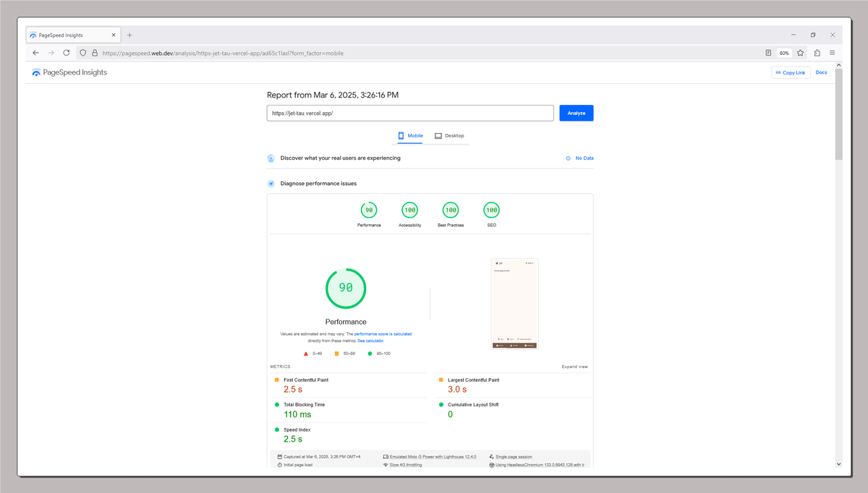Open the extensions puzzle icon

point(817,53)
